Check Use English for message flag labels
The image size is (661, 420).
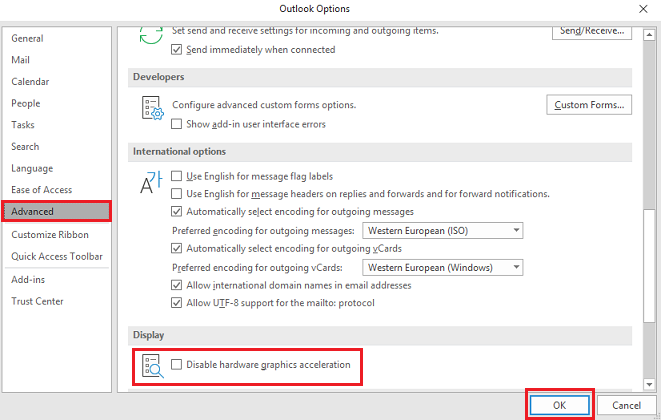click(176, 176)
